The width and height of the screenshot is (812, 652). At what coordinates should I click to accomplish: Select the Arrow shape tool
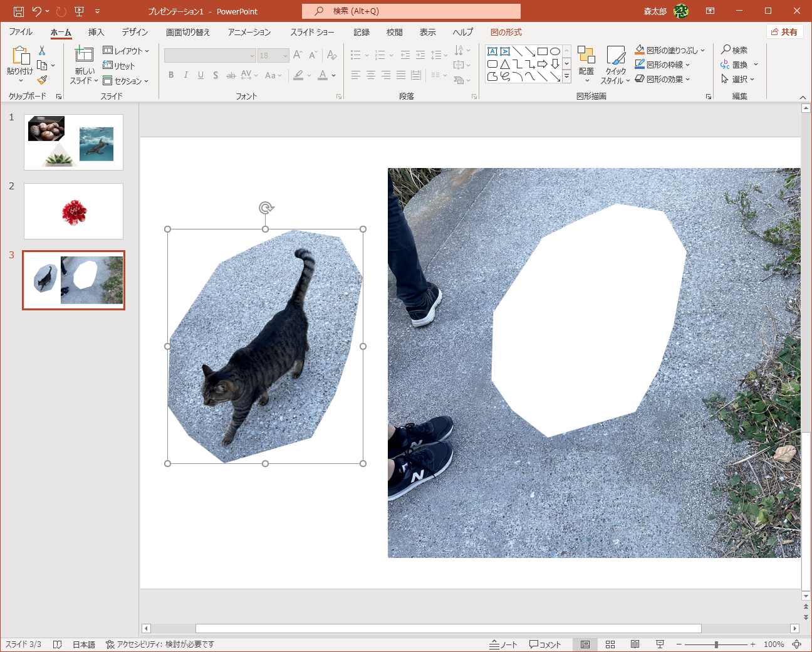click(530, 51)
